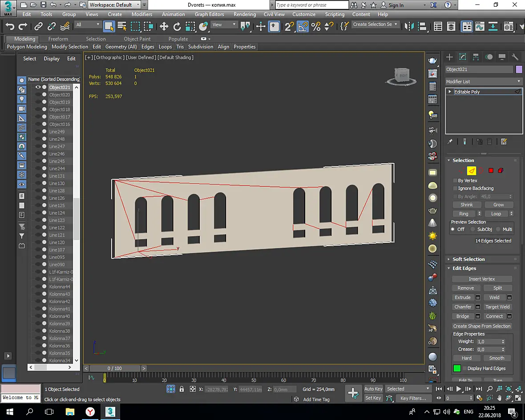This screenshot has width=525, height=420.
Task: Open the Modifier List dropdown
Action: 484,81
